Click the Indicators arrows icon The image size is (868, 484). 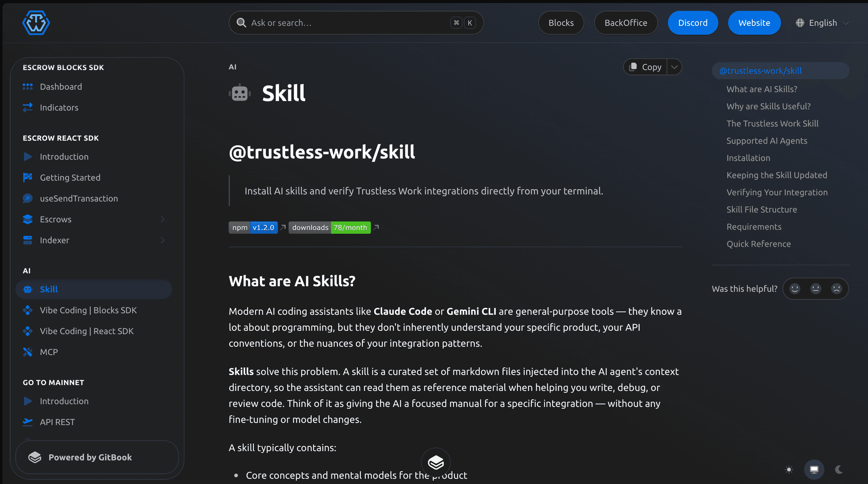click(28, 108)
